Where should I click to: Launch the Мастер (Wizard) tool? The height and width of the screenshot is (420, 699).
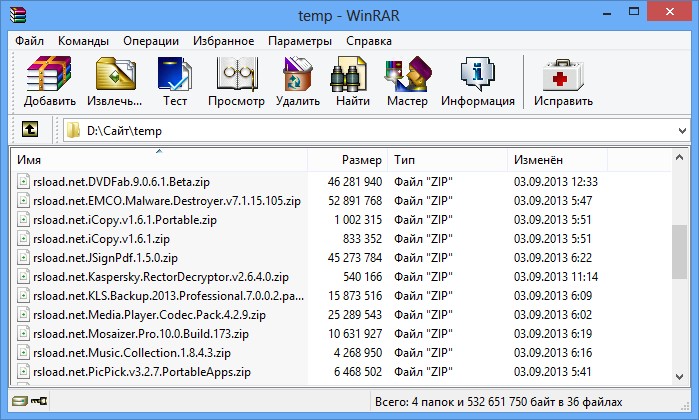point(407,82)
